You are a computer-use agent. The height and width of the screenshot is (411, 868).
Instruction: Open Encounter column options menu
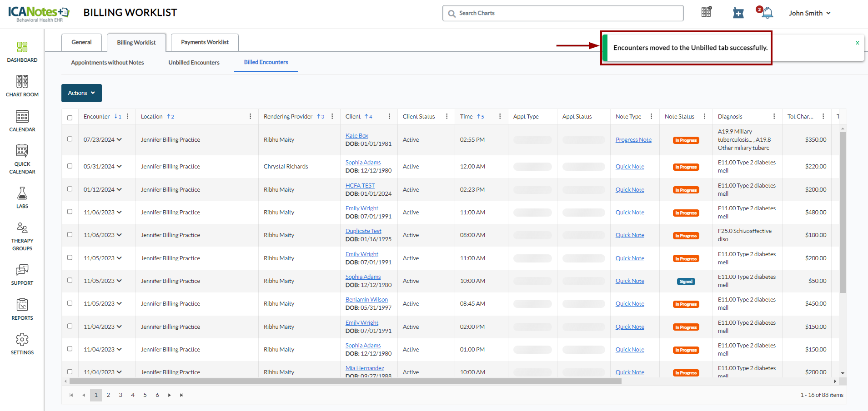coord(128,117)
